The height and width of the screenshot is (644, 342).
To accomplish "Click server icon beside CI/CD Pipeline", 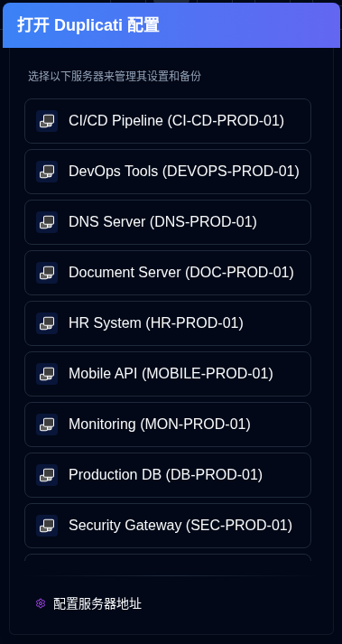I will 47,121.
